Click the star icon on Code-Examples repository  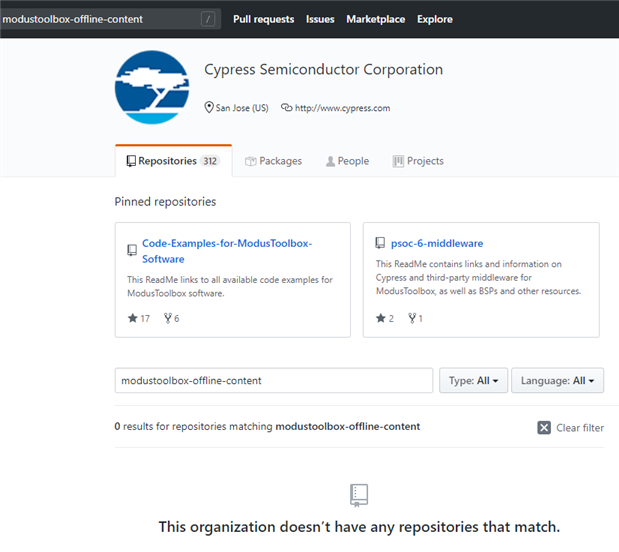[x=133, y=318]
